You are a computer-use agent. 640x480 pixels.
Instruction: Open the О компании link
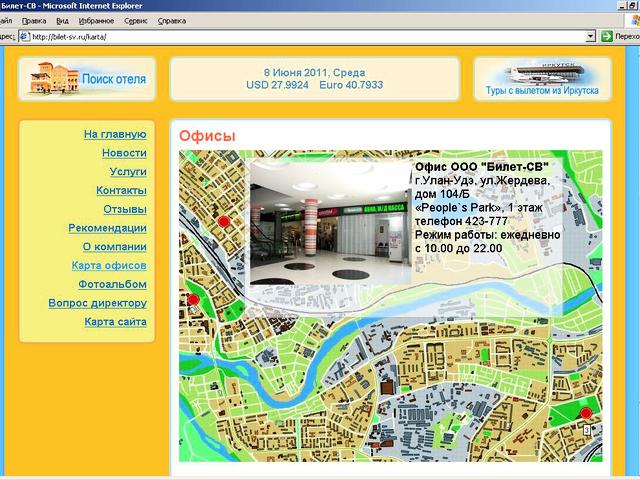click(x=115, y=247)
